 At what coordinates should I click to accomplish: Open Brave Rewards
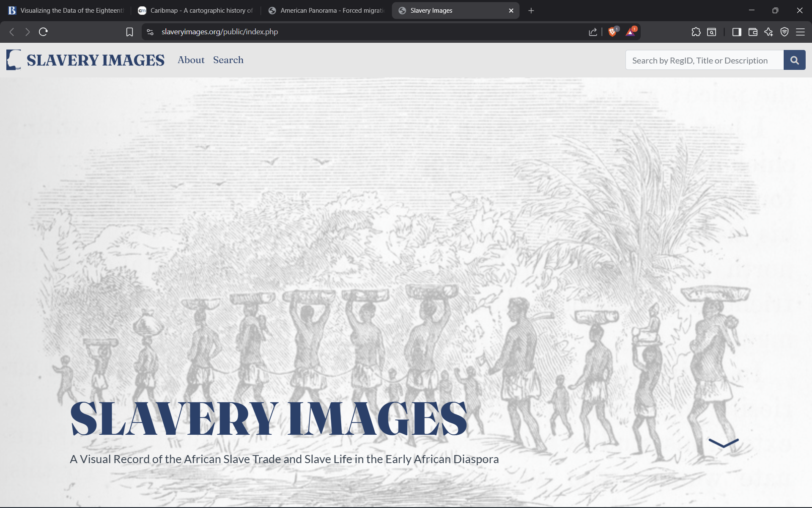tap(631, 32)
